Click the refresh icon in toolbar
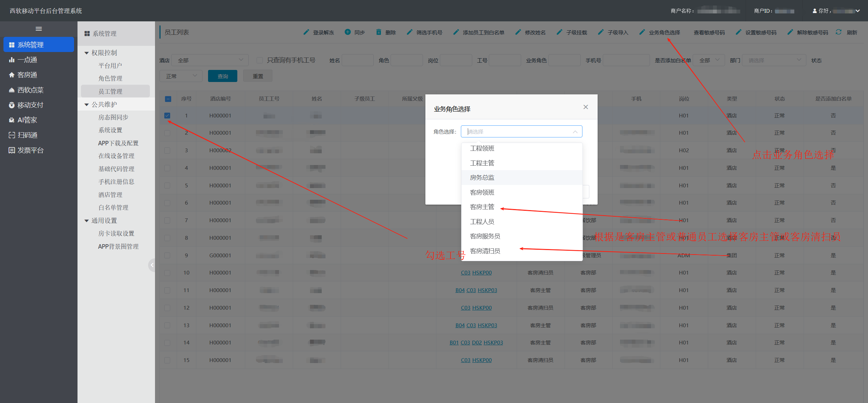The image size is (868, 403). (839, 32)
